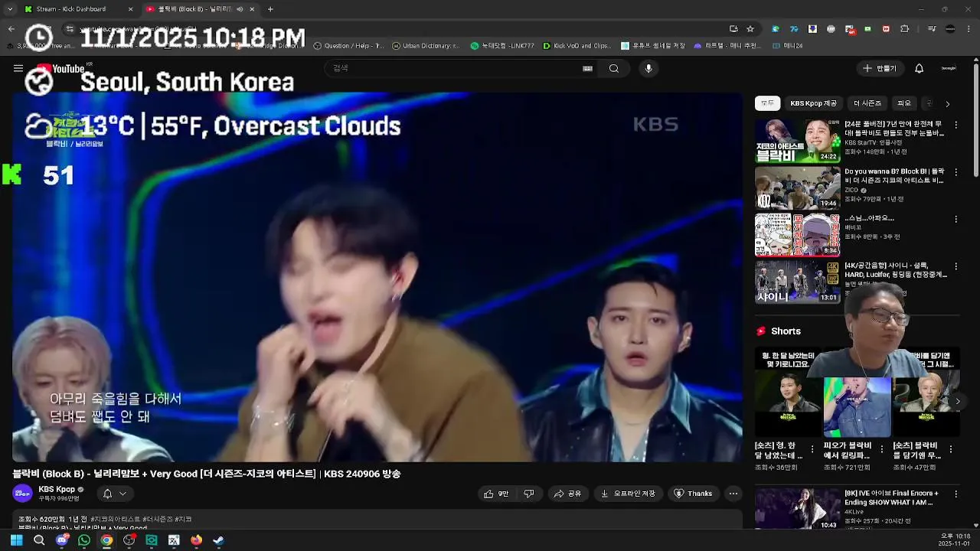Viewport: 980px width, 551px height.
Task: Open WhatsApp from the taskbar
Action: 84,540
